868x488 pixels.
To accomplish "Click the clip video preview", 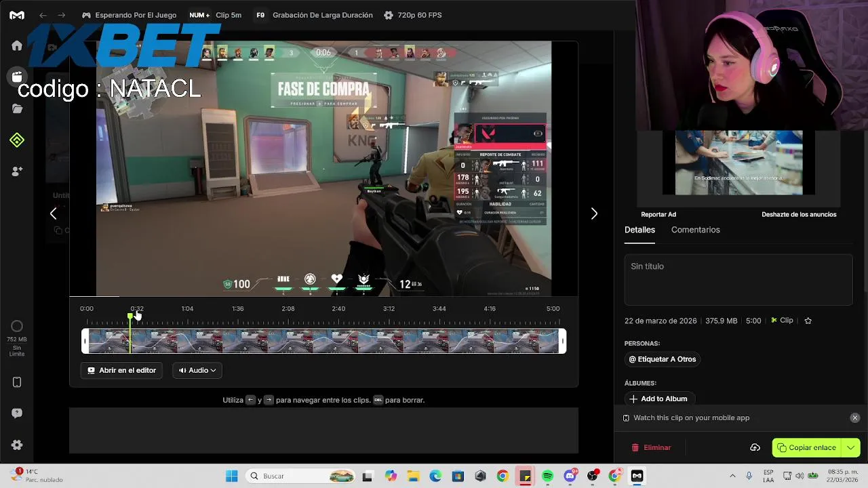I will click(x=323, y=169).
